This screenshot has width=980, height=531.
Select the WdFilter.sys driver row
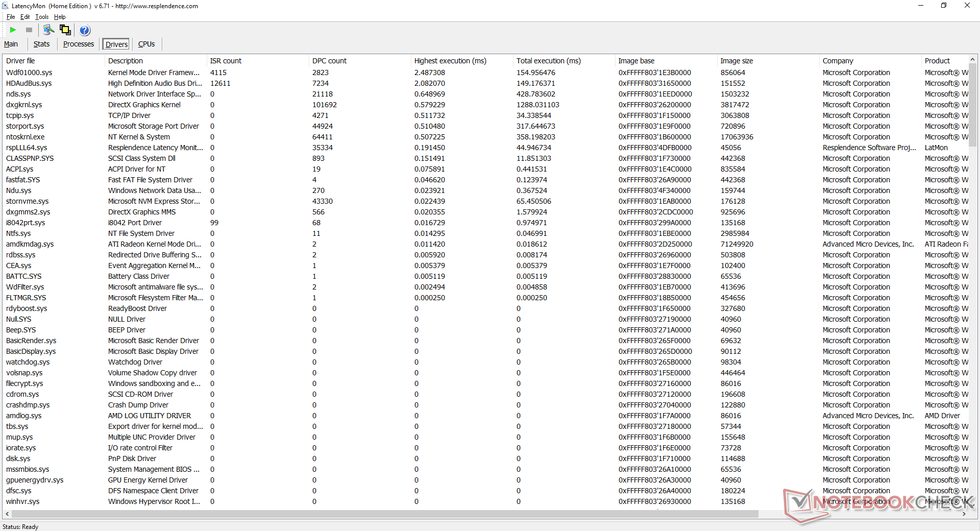pyautogui.click(x=485, y=287)
